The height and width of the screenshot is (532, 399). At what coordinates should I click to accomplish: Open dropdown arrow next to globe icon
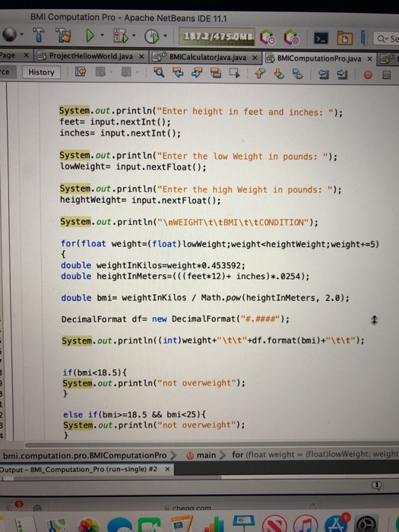tap(22, 34)
